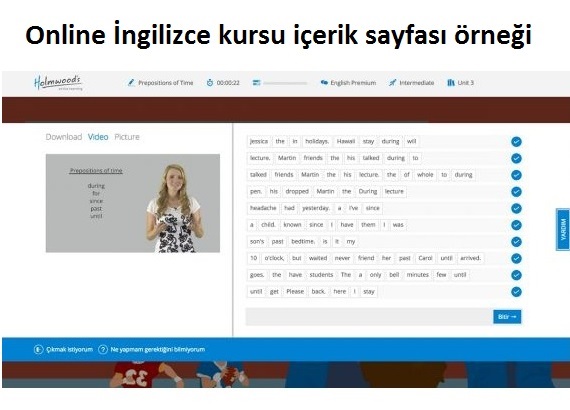Viewport: 570px width, 410px height.
Task: Select the word tile 'Jessica'
Action: point(259,141)
